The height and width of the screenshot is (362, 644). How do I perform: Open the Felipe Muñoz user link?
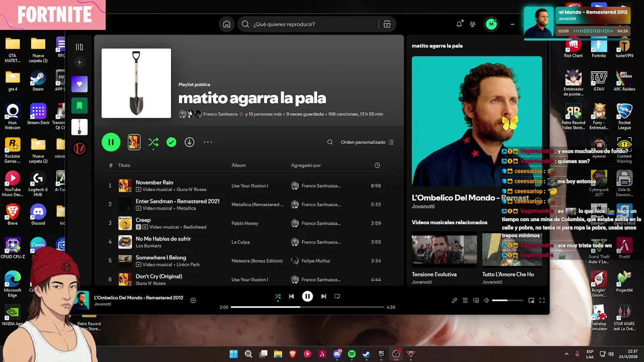click(317, 261)
